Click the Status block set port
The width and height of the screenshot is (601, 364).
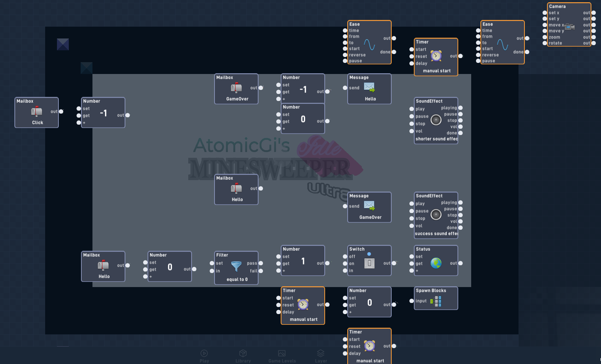[412, 256]
